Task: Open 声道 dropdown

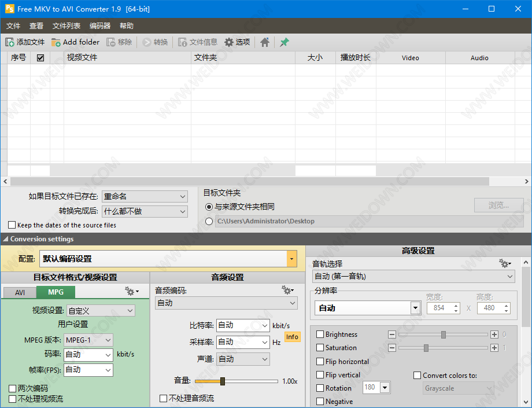Action: [x=243, y=359]
